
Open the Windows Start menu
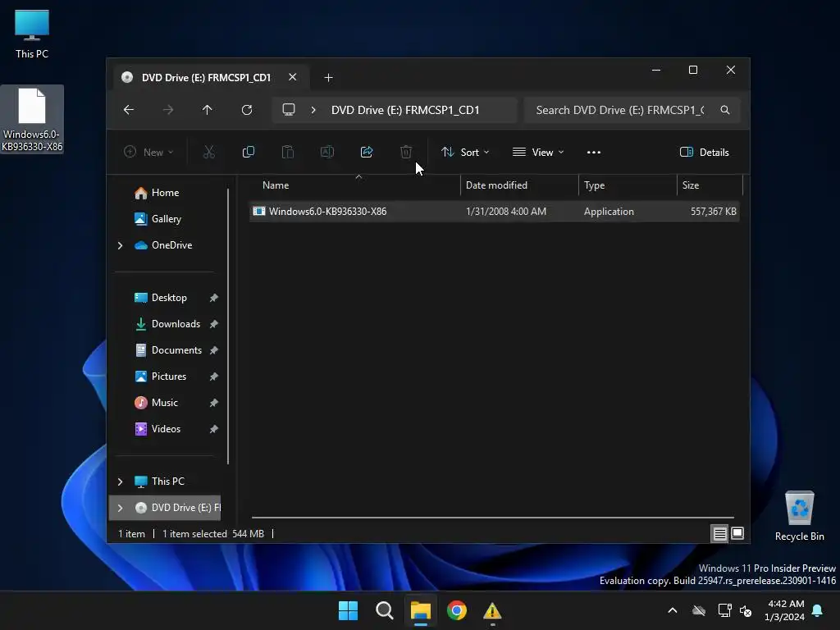[348, 610]
